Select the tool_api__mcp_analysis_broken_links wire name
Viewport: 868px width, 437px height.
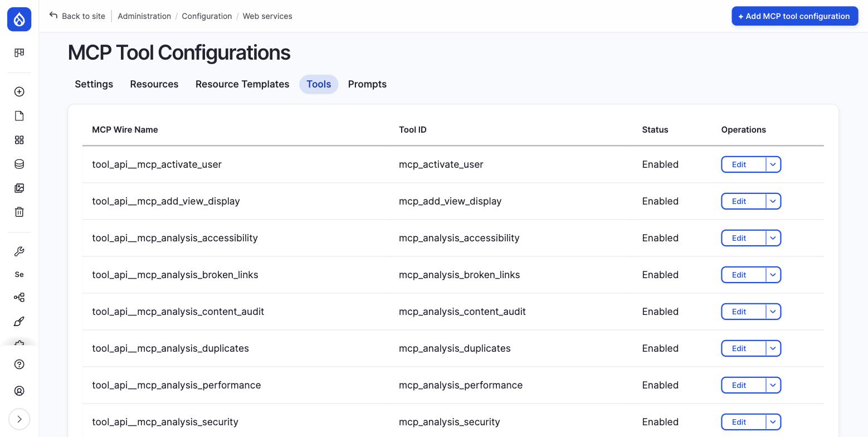pyautogui.click(x=175, y=275)
